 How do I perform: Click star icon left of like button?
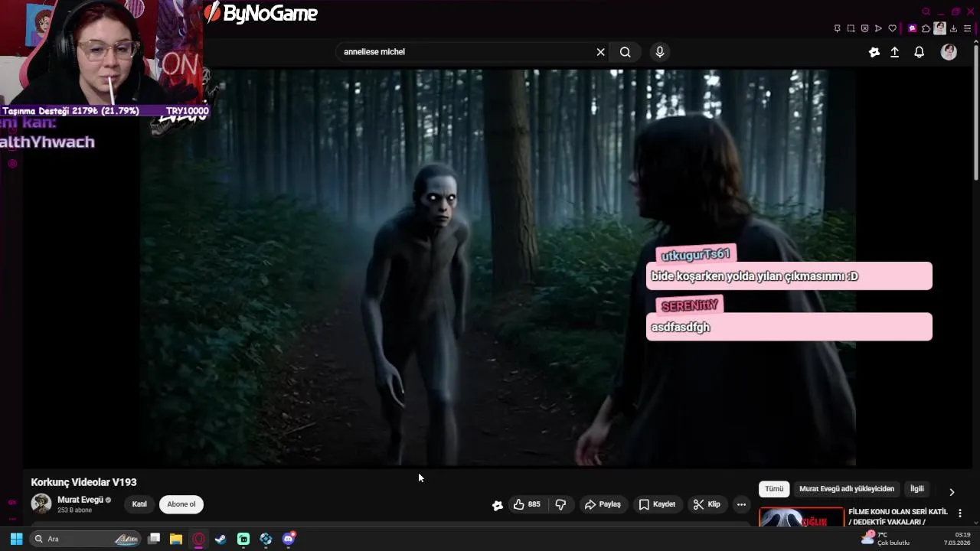pyautogui.click(x=498, y=505)
